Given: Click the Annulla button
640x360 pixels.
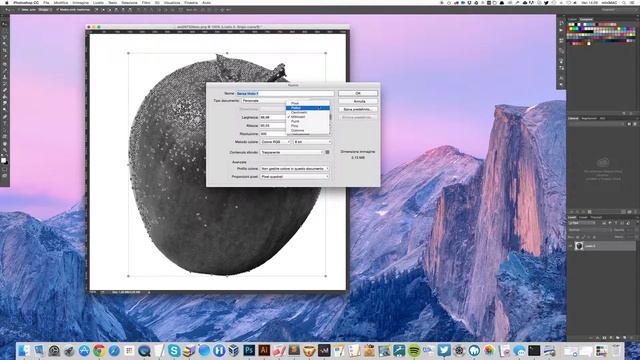Looking at the screenshot, I should [x=358, y=101].
